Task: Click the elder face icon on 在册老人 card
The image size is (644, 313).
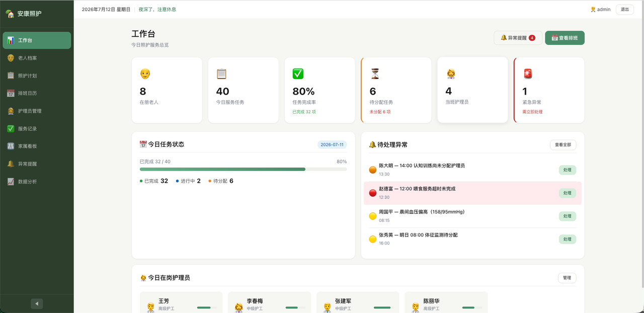Action: coord(145,74)
